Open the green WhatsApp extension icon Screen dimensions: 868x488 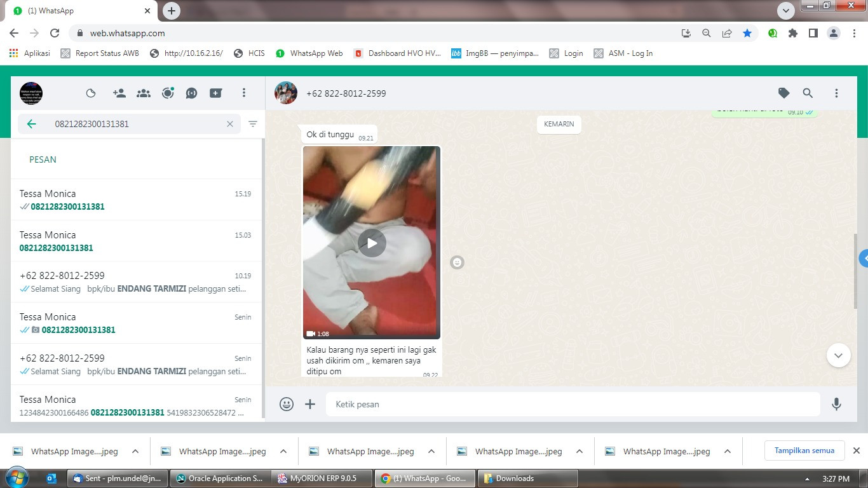tap(773, 33)
